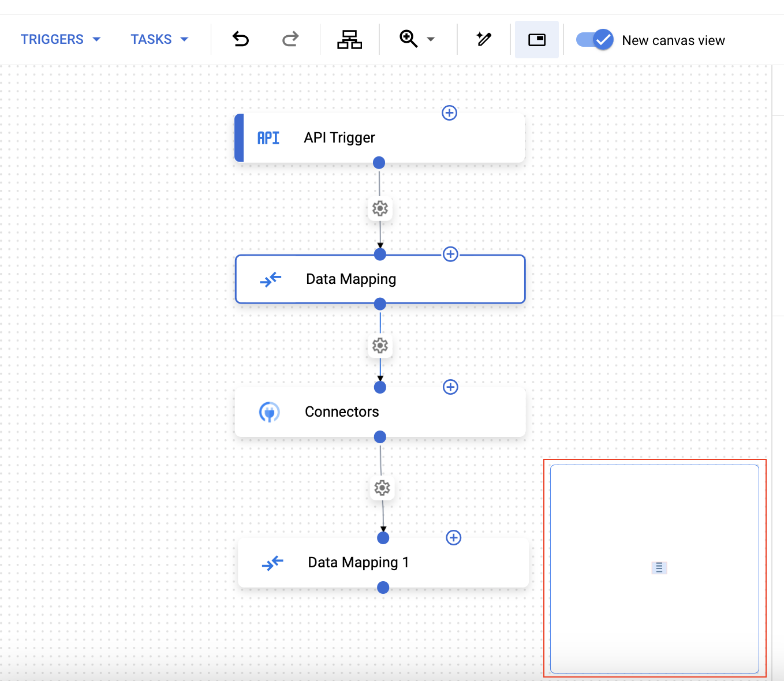
Task: Click the bottom connector dot of API Trigger
Action: (379, 163)
